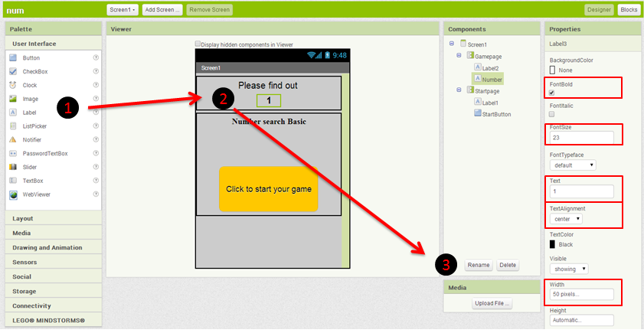Open the Connectivity palette section
The height and width of the screenshot is (333, 644).
pyautogui.click(x=54, y=306)
